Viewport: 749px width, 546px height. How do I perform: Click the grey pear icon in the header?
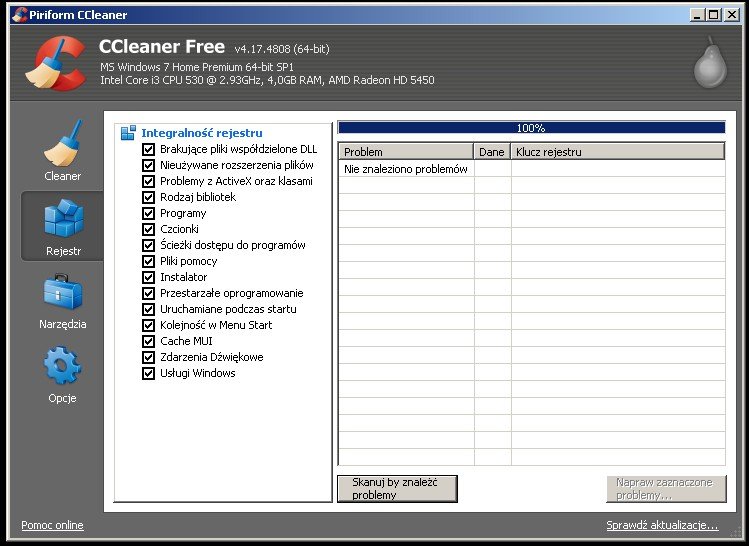(710, 63)
